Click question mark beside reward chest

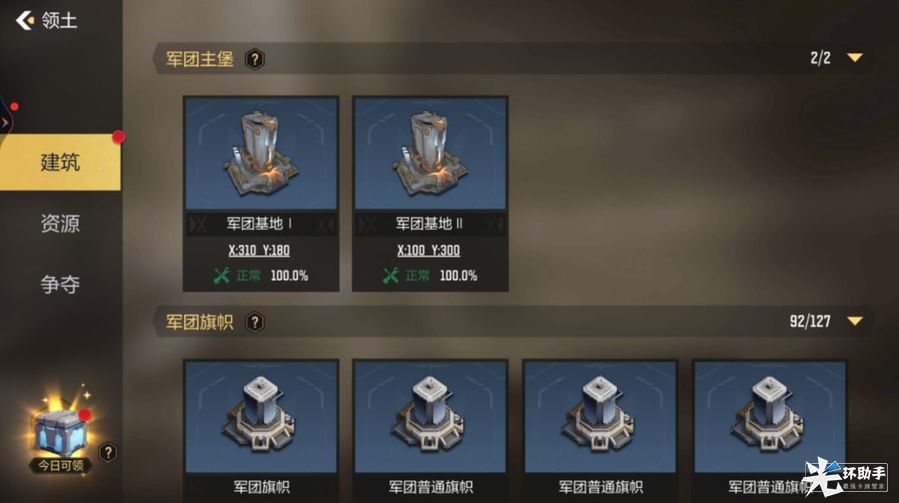pos(108,453)
